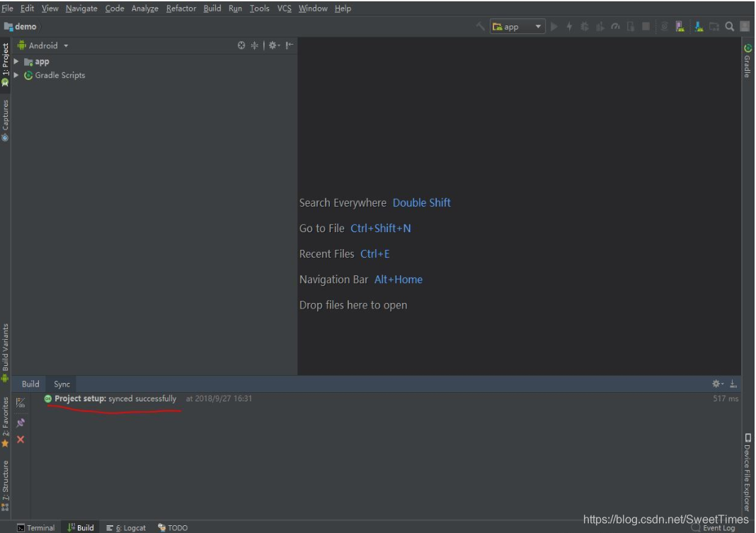Open the Navigate menu
This screenshot has width=756, height=533.
click(x=81, y=8)
